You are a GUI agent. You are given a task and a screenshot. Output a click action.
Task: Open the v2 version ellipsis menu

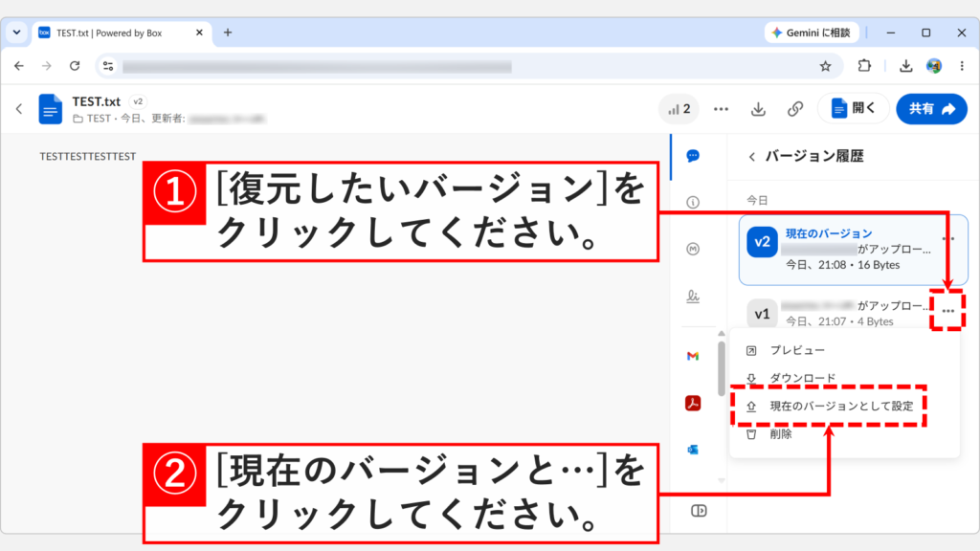pyautogui.click(x=948, y=238)
